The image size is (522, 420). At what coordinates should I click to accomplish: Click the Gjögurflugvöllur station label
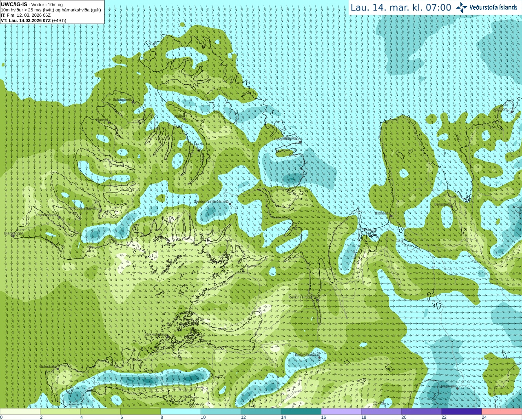tap(287, 139)
